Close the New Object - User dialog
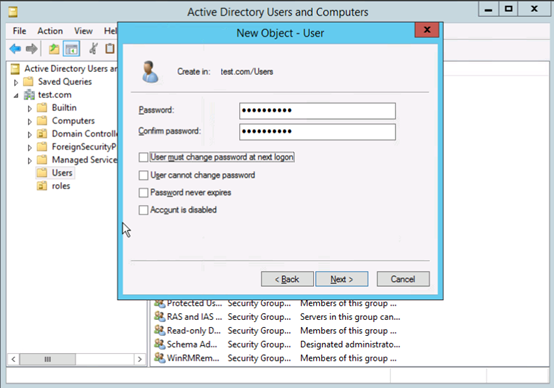 point(427,30)
